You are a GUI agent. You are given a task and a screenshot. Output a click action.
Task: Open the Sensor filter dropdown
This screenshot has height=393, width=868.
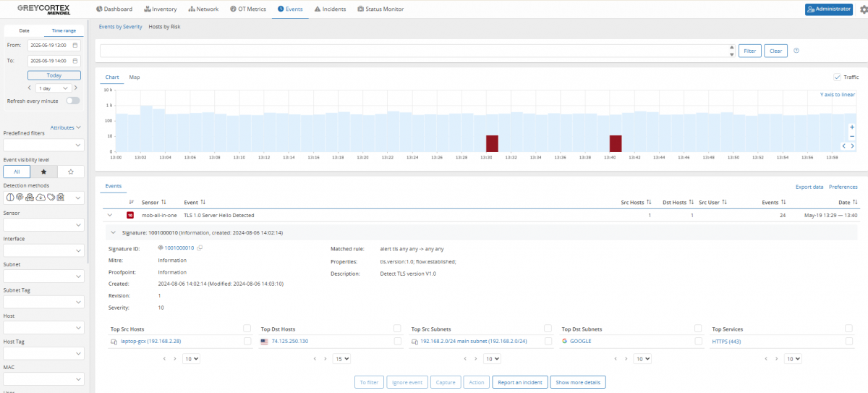(x=43, y=224)
